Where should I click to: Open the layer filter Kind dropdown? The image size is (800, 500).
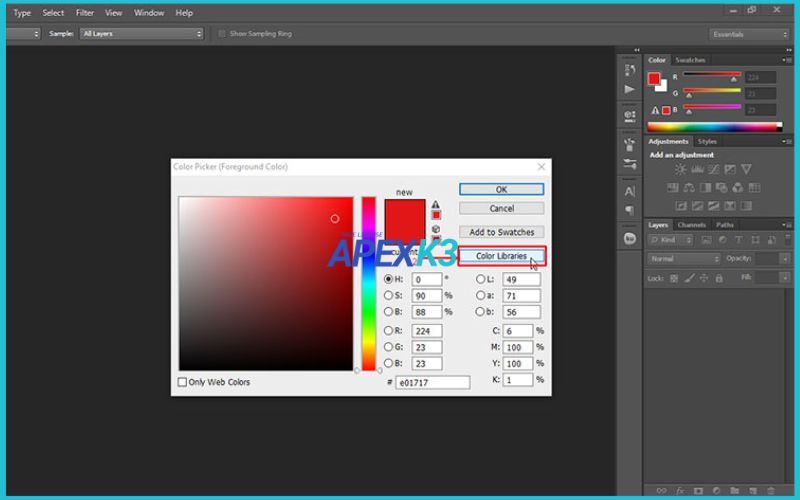pyautogui.click(x=670, y=240)
